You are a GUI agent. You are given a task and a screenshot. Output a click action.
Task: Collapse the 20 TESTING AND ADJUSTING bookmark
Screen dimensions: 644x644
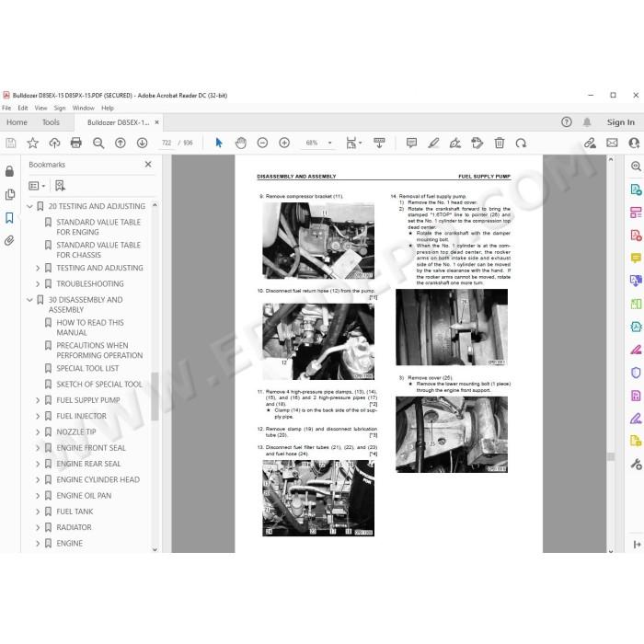click(x=29, y=206)
